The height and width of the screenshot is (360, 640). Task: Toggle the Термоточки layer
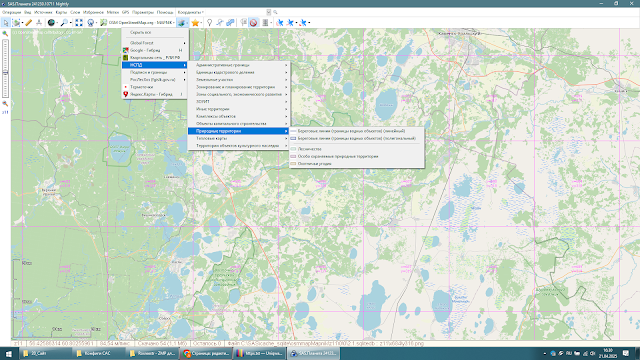click(155, 87)
